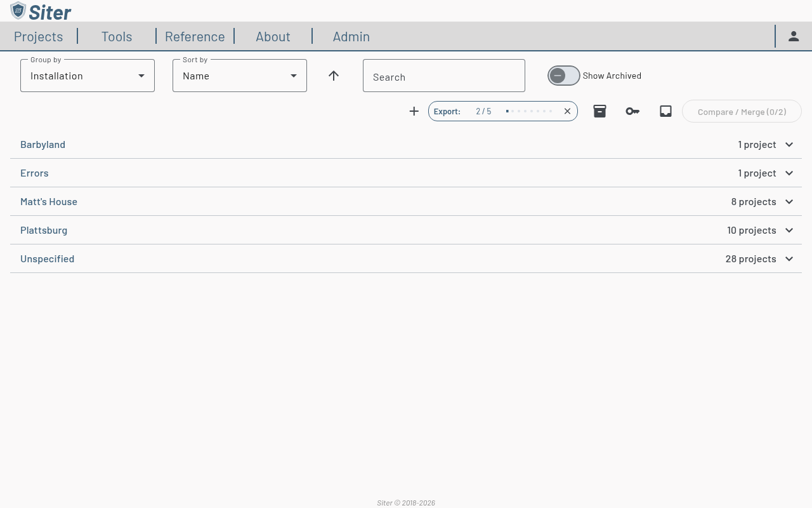Expand the Matt's House group chevron
This screenshot has width=812, height=508.
click(x=789, y=201)
